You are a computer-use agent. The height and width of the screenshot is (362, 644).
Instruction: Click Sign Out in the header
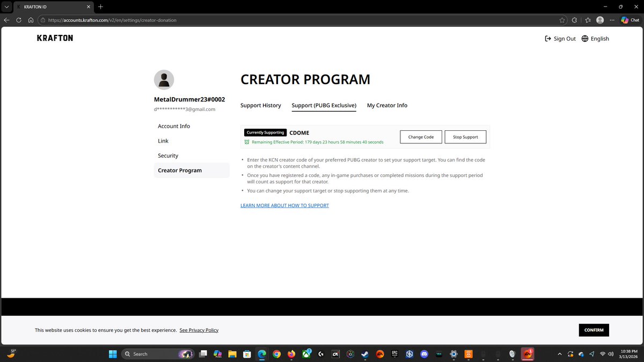click(x=560, y=39)
